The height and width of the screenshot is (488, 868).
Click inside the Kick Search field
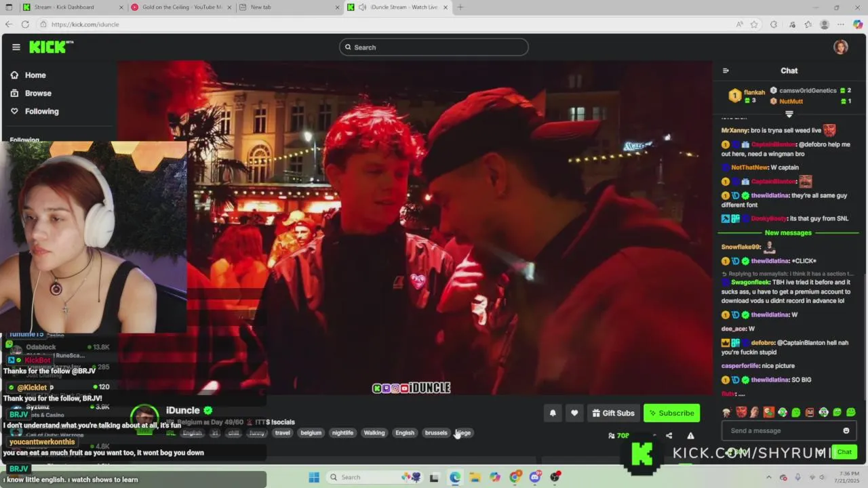pos(434,47)
